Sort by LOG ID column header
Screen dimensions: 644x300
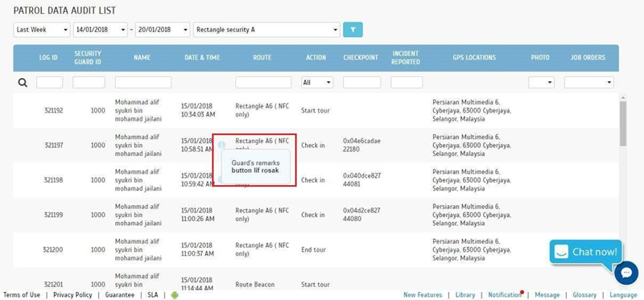pyautogui.click(x=48, y=57)
